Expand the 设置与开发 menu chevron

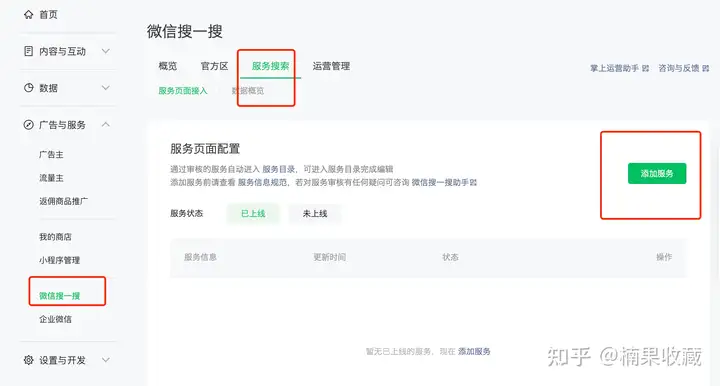click(106, 360)
